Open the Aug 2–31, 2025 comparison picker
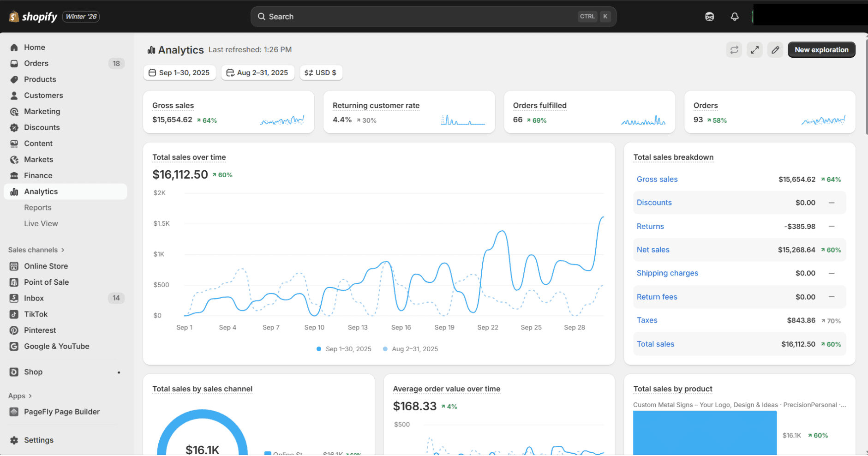868x456 pixels. click(257, 73)
